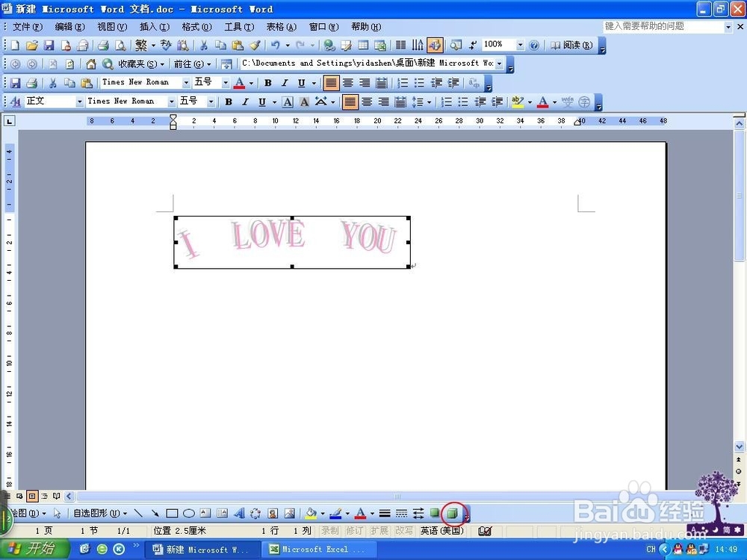Open the 工具 Tools menu
Screen dimensions: 747x560
point(239,27)
